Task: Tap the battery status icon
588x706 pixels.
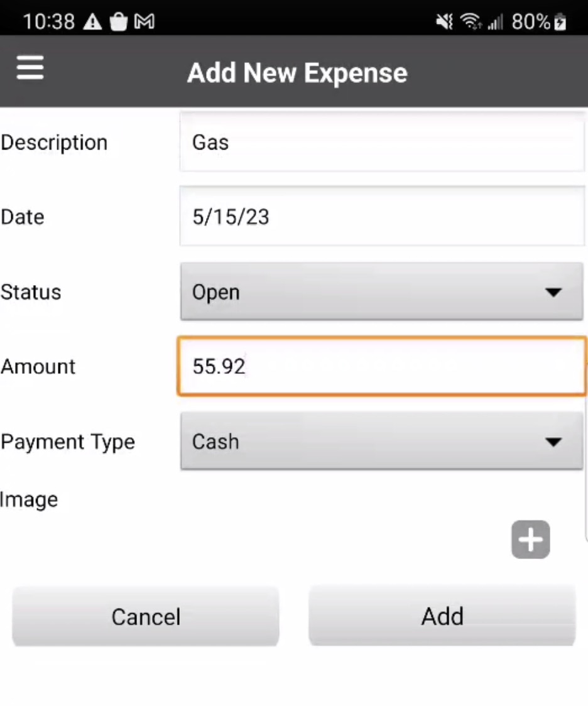Action: point(560,23)
